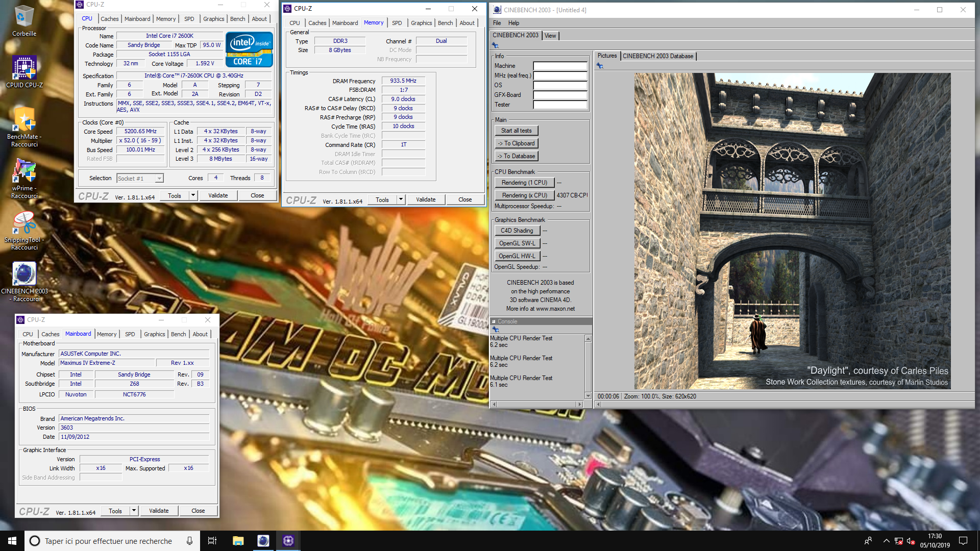The image size is (980, 551).
Task: Click pin icon in Console panel
Action: coord(495,330)
